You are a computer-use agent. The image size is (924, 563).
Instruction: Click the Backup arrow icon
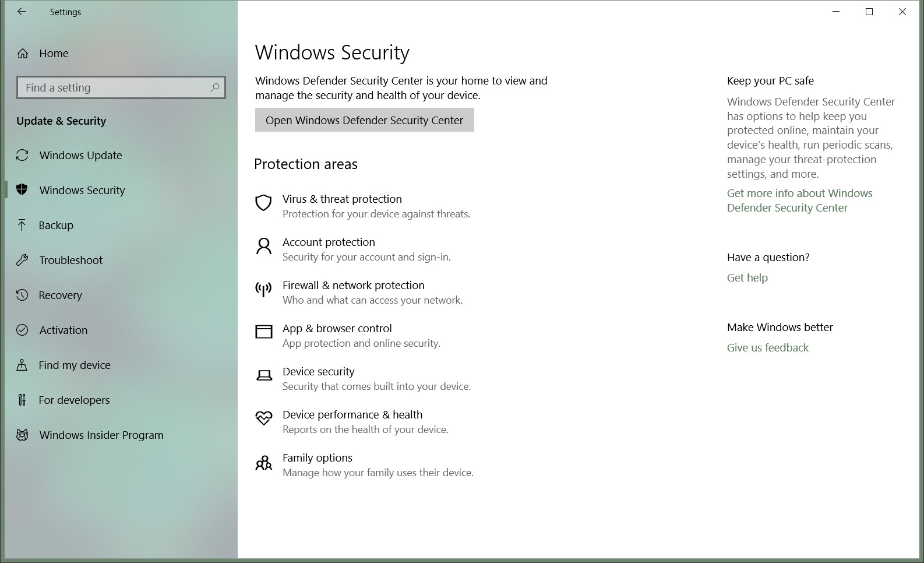22,225
